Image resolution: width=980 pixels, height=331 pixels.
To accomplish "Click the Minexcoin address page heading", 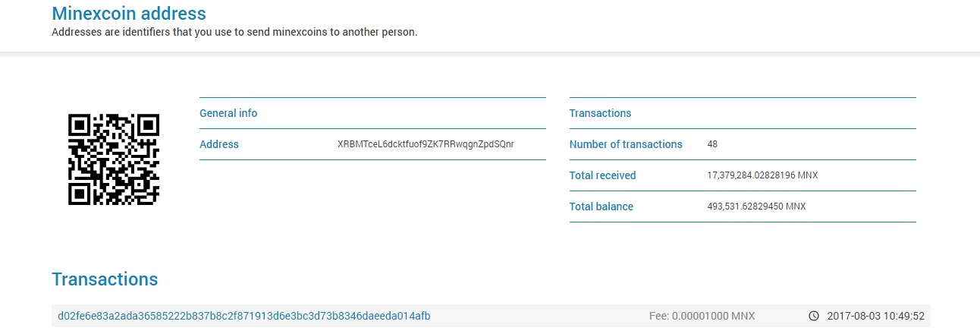I will pos(128,13).
